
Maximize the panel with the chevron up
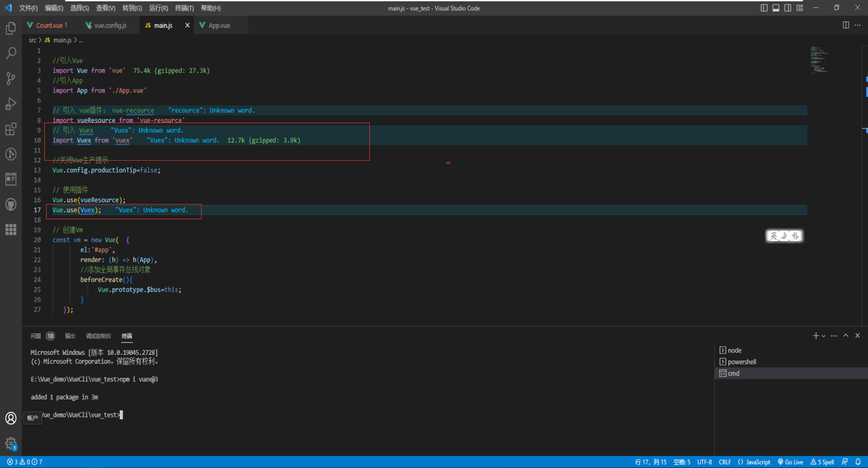846,336
